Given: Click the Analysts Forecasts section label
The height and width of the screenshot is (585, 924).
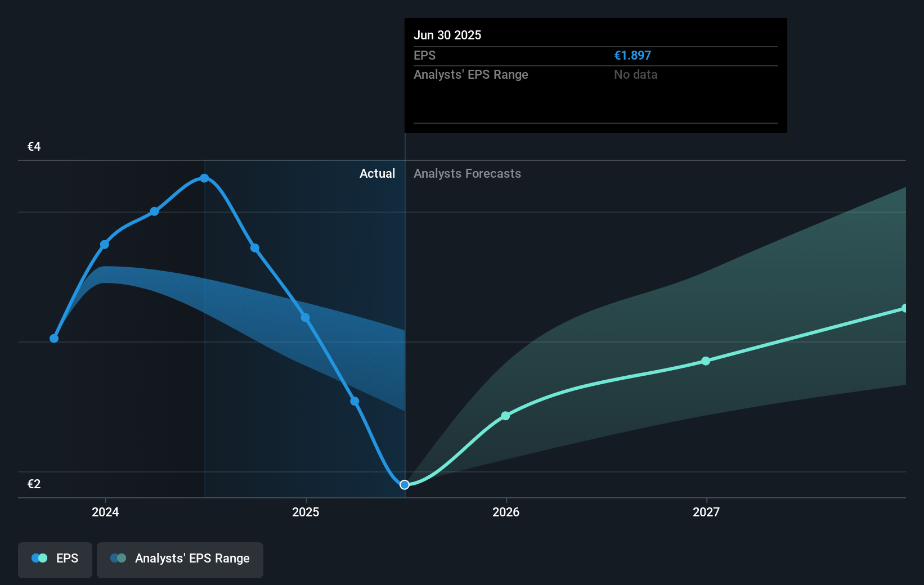Looking at the screenshot, I should tap(467, 174).
